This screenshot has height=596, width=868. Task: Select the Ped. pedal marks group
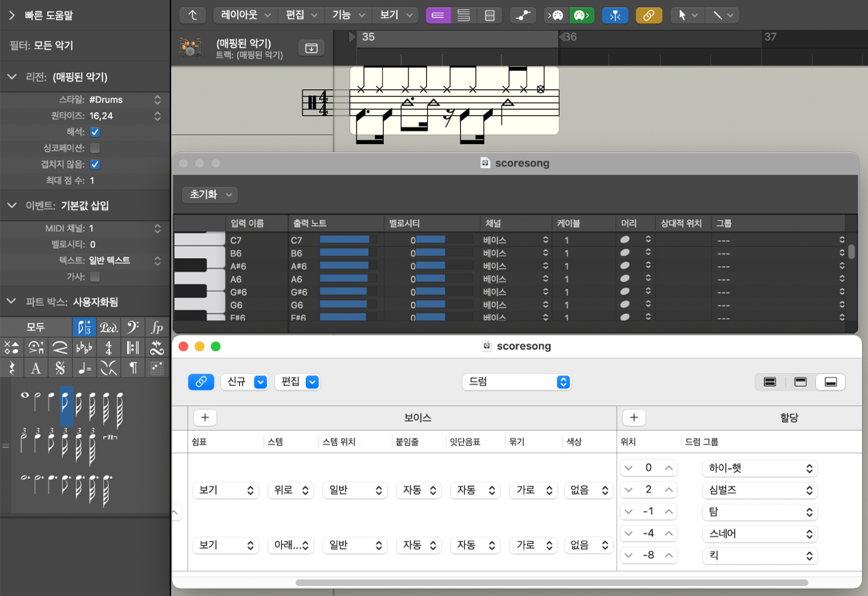pyautogui.click(x=109, y=327)
